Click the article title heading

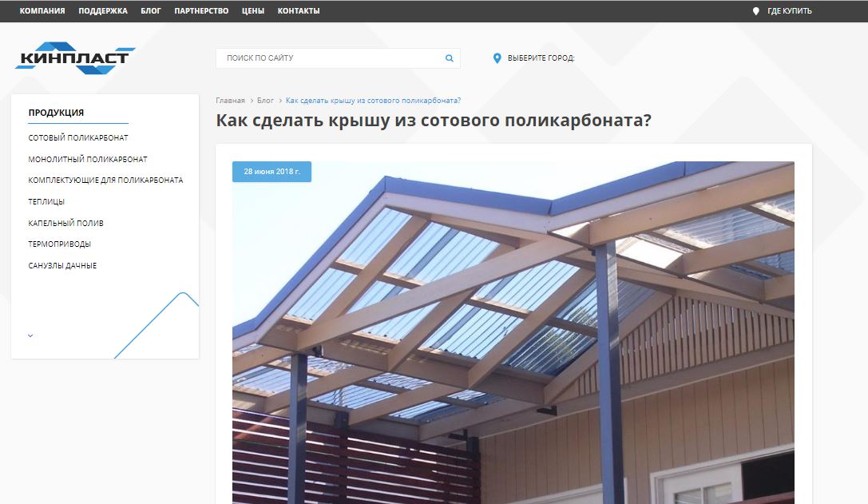(434, 120)
